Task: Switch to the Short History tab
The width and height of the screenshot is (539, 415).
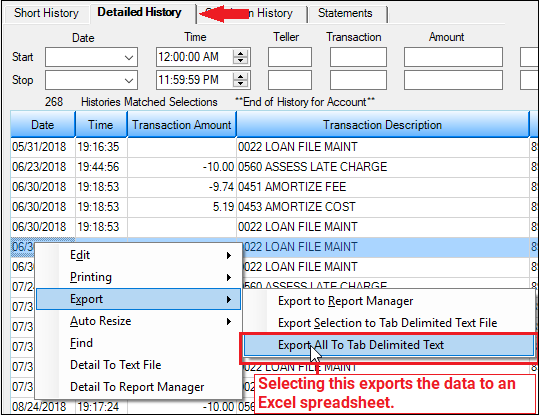Action: (x=46, y=13)
